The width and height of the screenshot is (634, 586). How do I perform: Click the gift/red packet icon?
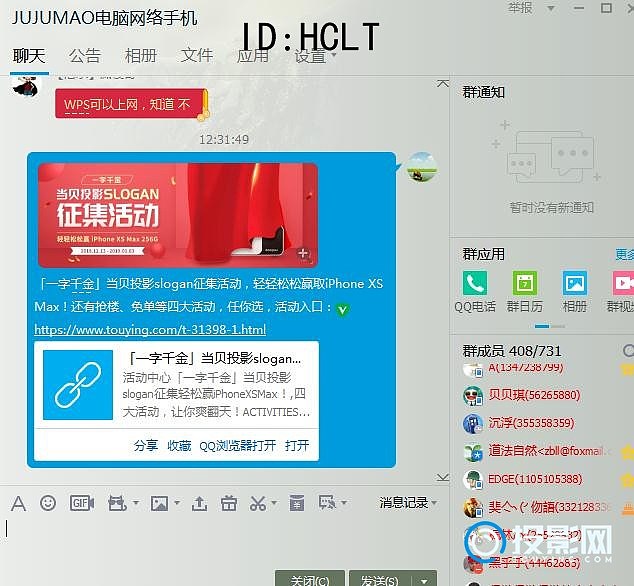pyautogui.click(x=229, y=503)
